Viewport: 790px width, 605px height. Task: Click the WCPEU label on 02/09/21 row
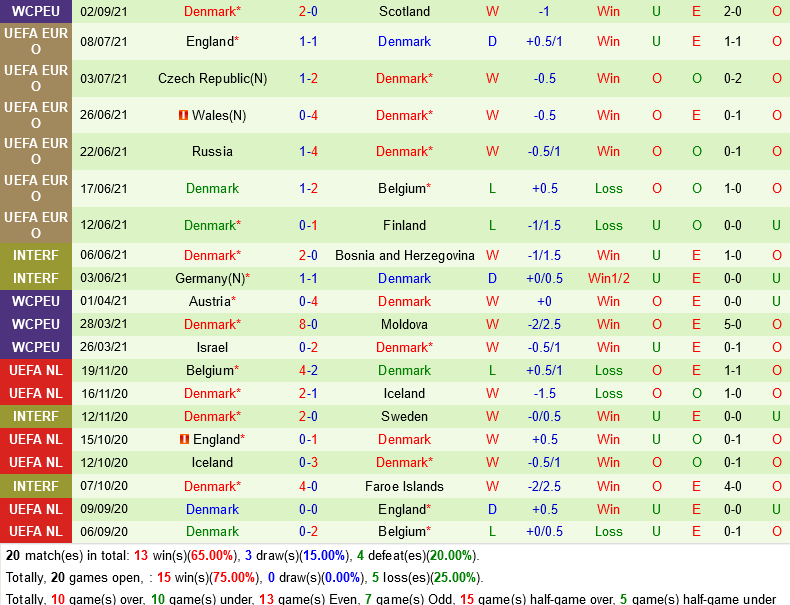pos(36,11)
